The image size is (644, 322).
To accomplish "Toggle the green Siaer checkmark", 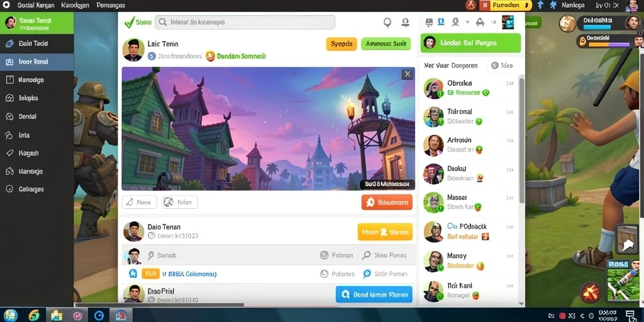I will pyautogui.click(x=130, y=22).
